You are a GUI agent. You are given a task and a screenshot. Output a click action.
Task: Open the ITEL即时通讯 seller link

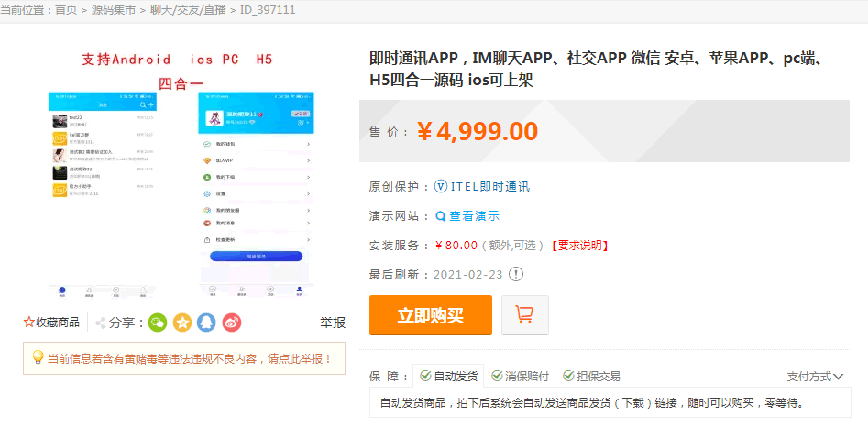[489, 187]
